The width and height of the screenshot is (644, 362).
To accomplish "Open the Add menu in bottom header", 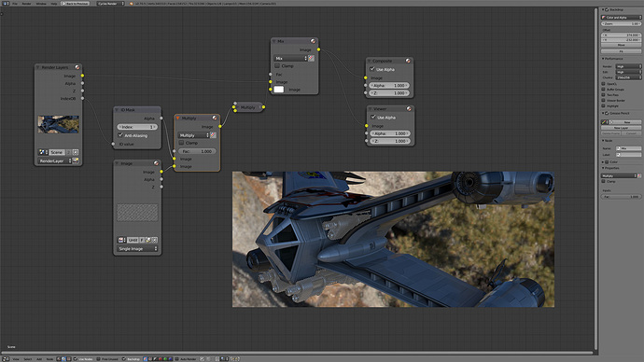I will tap(39, 358).
